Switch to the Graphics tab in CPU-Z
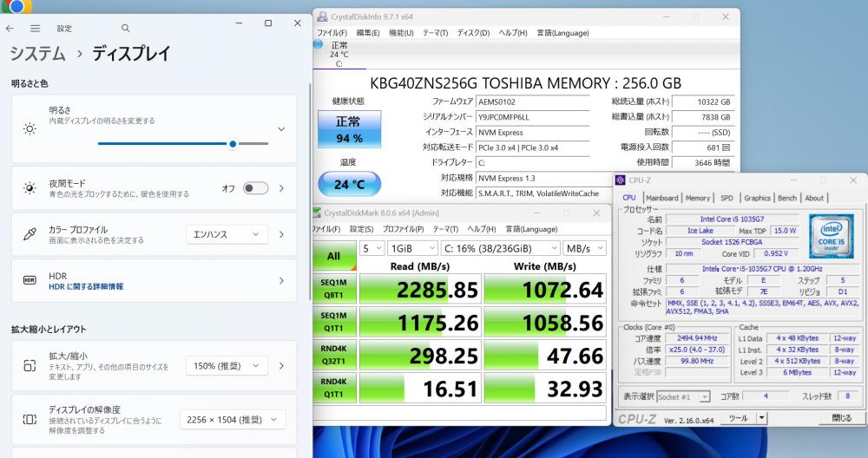 (x=757, y=198)
